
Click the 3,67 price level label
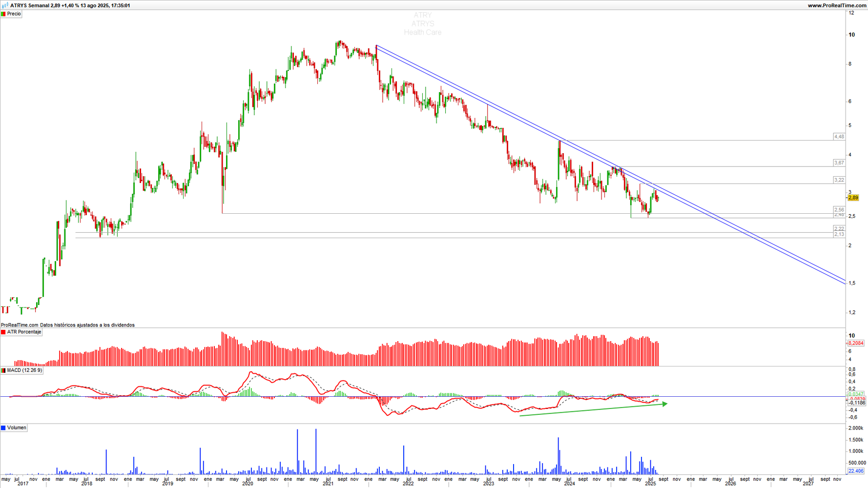click(x=839, y=163)
